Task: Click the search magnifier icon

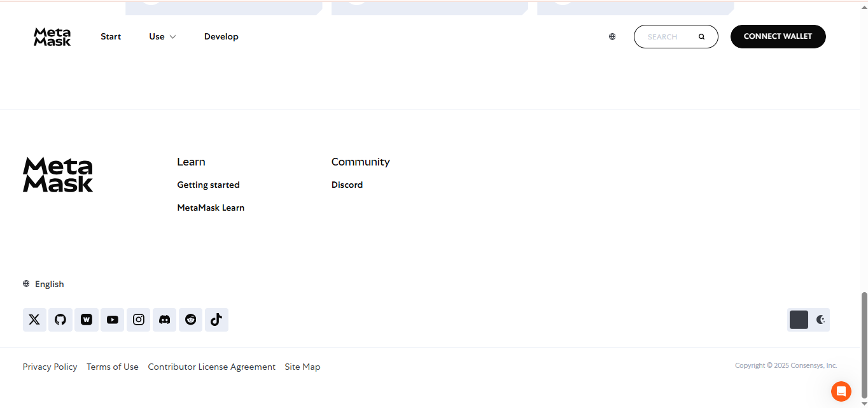Action: click(702, 37)
